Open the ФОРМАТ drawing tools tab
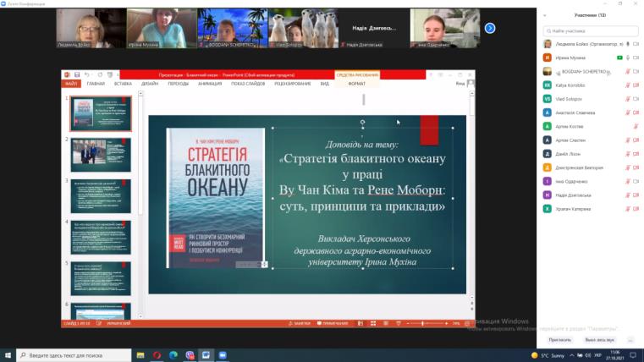The width and height of the screenshot is (644, 362). click(356, 84)
